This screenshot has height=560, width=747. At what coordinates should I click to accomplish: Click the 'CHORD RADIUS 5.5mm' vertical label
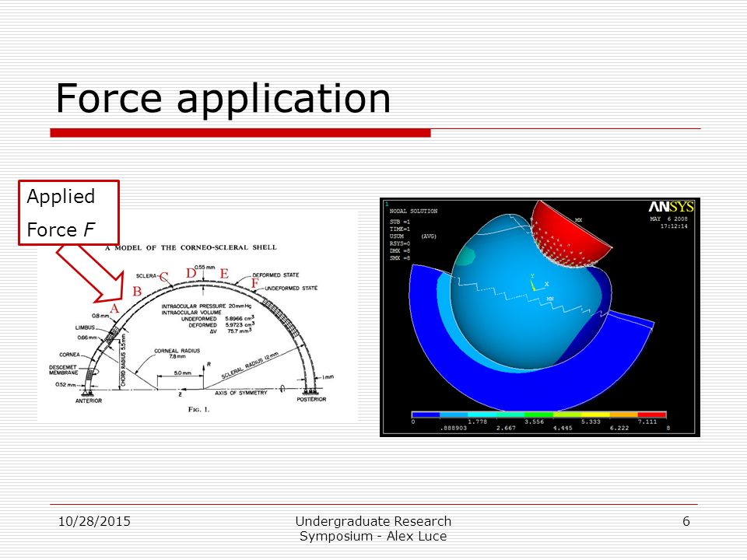(123, 359)
